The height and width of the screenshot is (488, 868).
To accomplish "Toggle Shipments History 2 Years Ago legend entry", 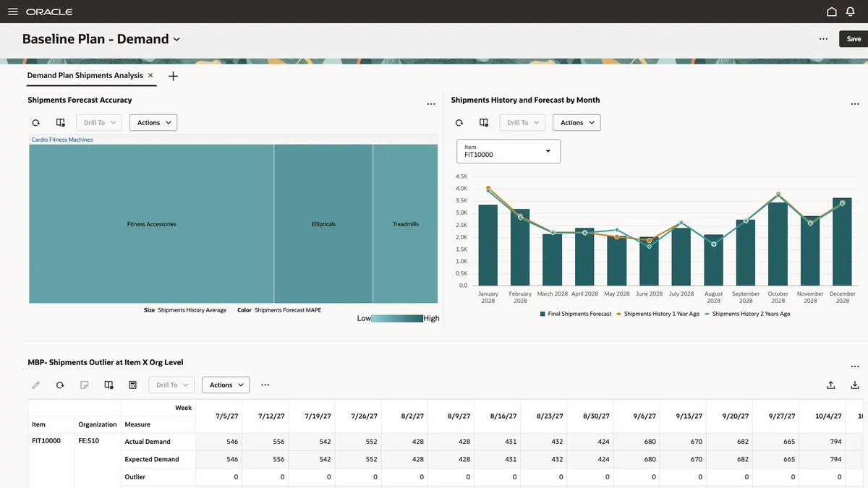I will pos(747,314).
